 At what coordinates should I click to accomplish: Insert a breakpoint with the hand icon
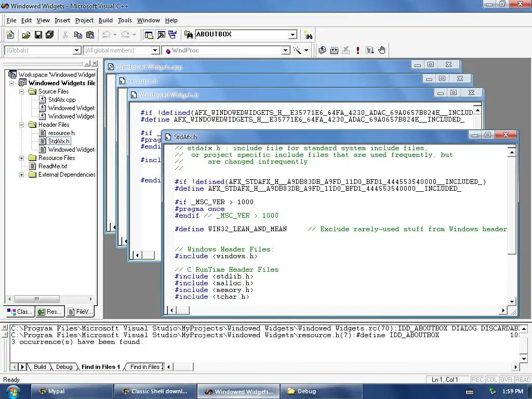click(x=382, y=50)
